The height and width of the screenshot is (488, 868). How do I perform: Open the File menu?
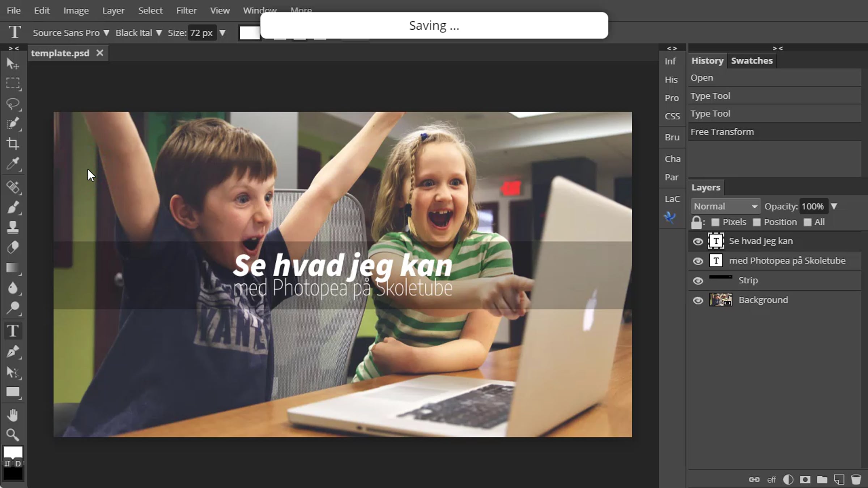click(14, 10)
